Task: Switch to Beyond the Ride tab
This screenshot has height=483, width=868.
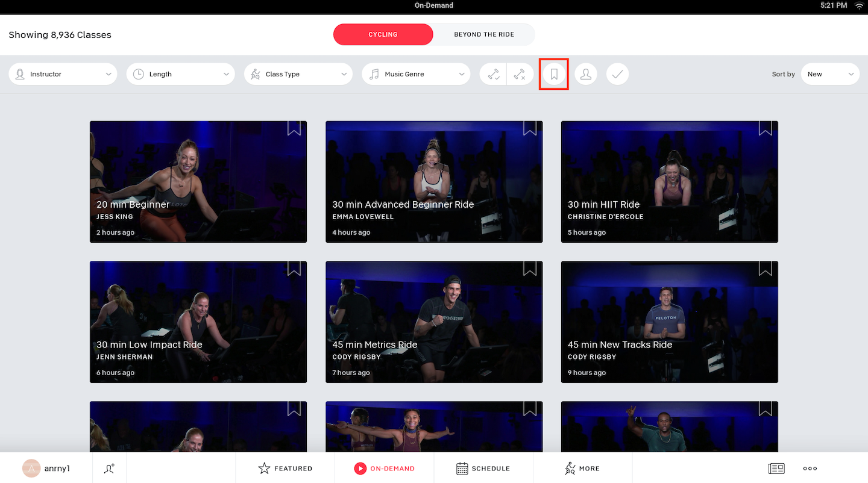Action: (483, 34)
